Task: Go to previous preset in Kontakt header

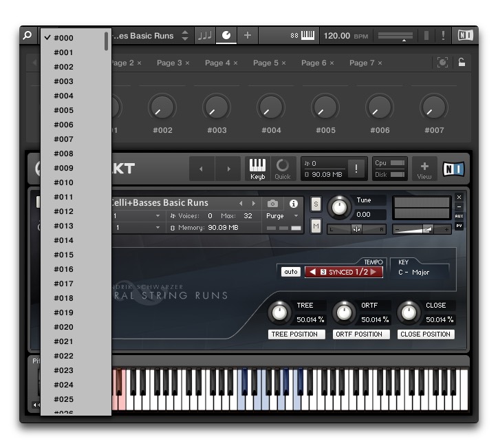Action: point(201,169)
